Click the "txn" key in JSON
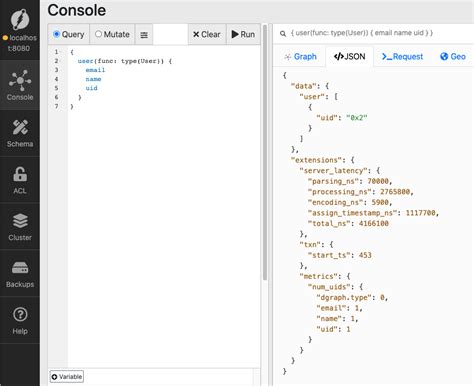The image size is (474, 386). (x=310, y=245)
